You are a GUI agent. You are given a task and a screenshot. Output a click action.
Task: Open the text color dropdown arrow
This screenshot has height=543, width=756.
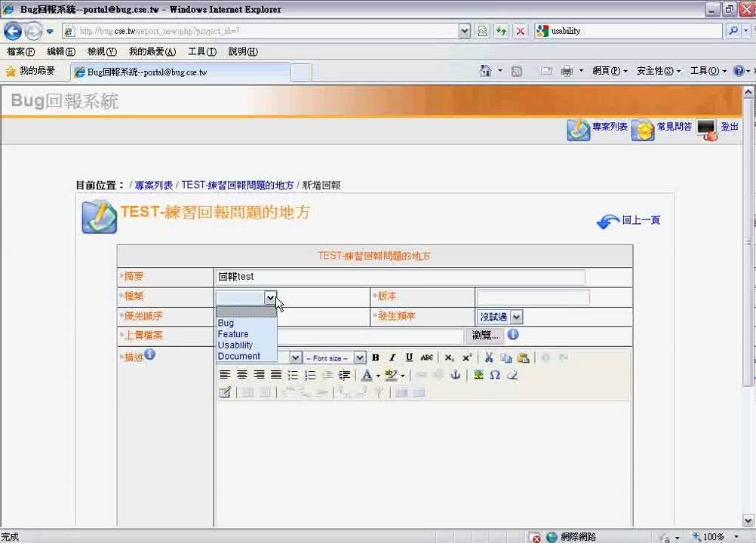tap(378, 376)
